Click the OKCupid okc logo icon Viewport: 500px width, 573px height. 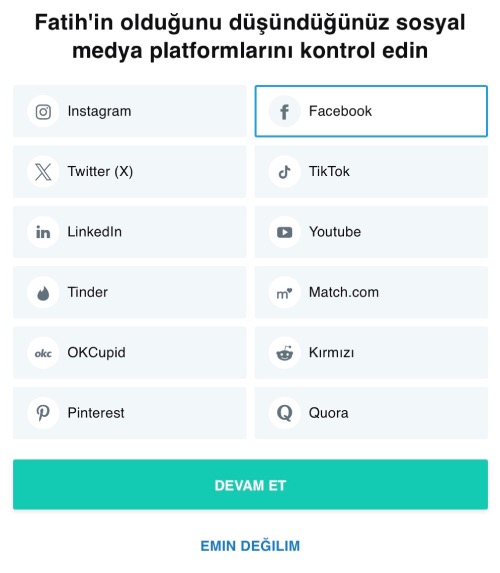click(x=43, y=353)
